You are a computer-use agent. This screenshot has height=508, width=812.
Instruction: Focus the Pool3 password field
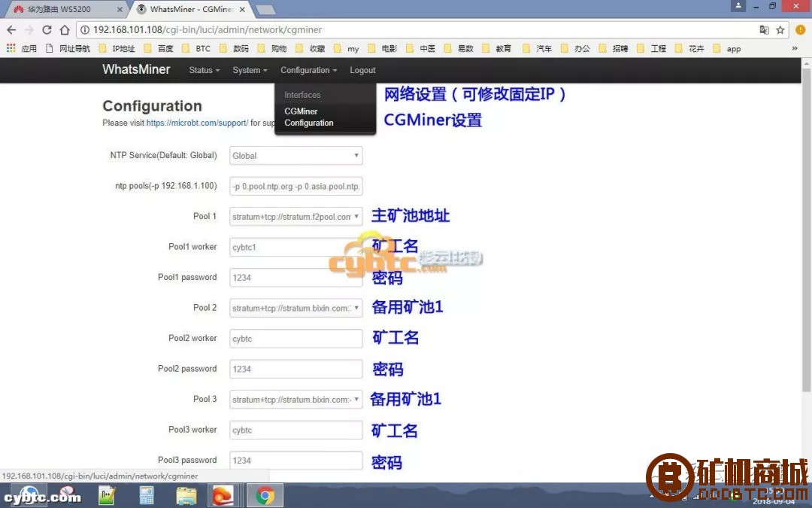coord(295,461)
